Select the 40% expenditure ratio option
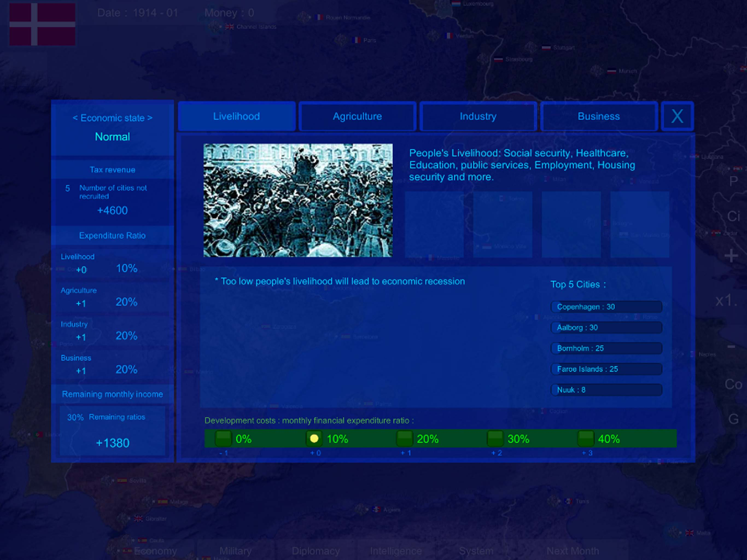747x560 pixels. click(x=586, y=438)
